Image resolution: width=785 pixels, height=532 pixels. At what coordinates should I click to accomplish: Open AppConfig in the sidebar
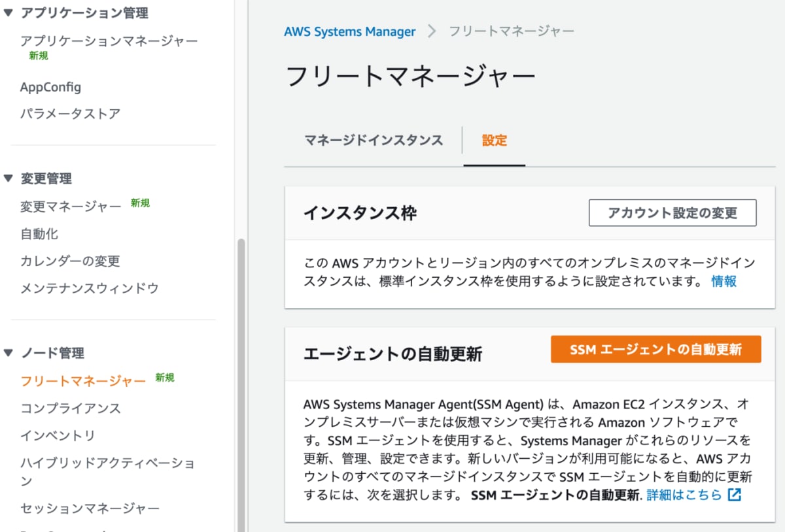pos(50,87)
